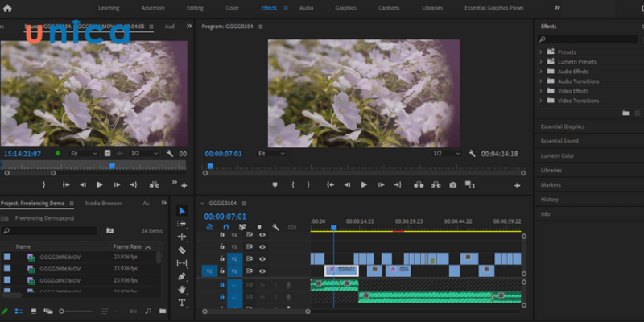The height and width of the screenshot is (322, 644).
Task: Select the Hand tool
Action: [182, 289]
